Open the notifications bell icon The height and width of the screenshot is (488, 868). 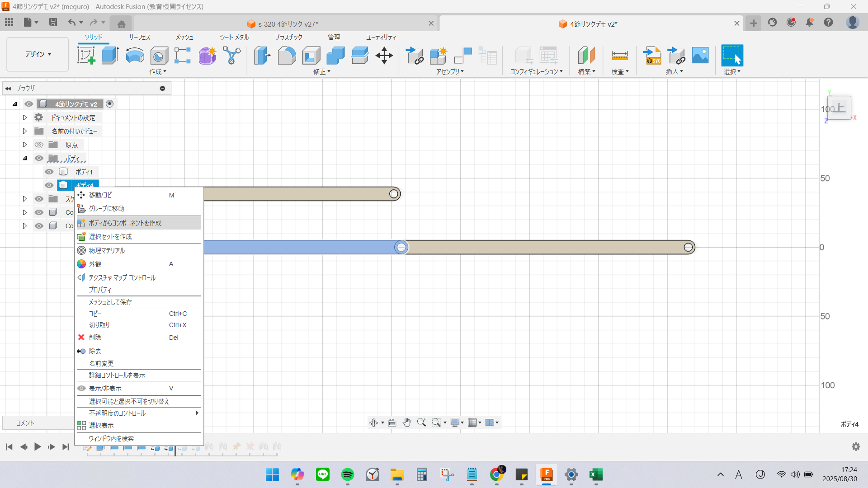click(x=810, y=22)
